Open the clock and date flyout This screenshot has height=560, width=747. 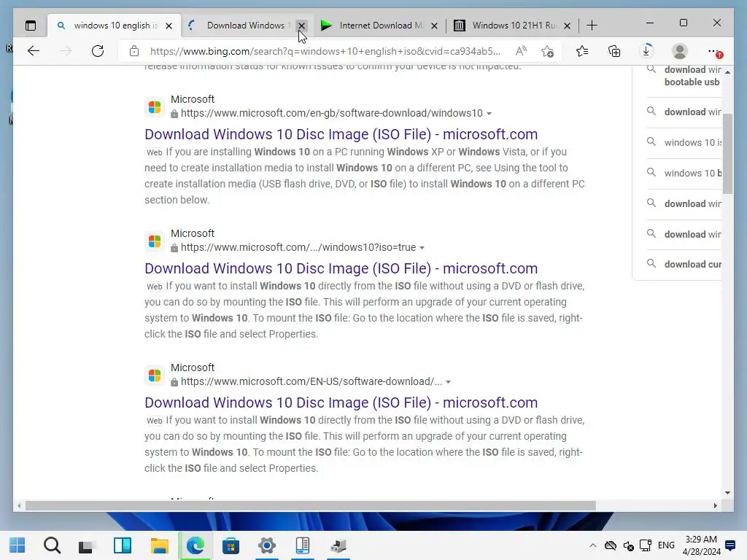coord(701,545)
